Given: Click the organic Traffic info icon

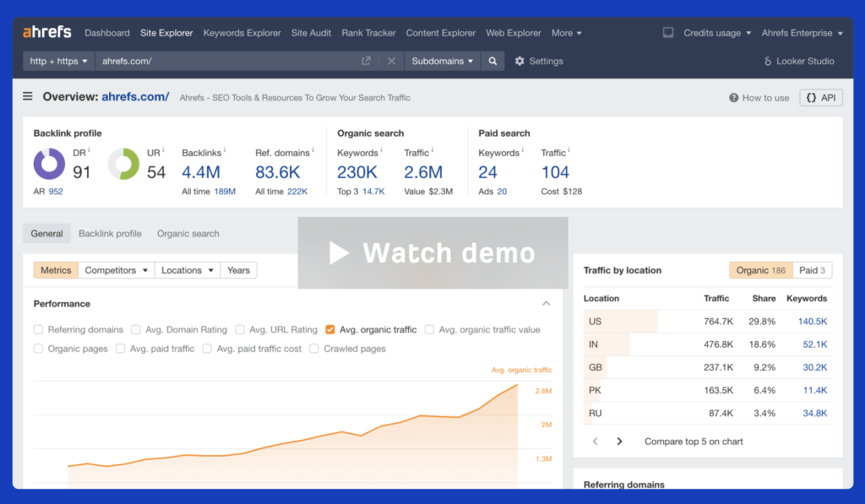Looking at the screenshot, I should (432, 150).
